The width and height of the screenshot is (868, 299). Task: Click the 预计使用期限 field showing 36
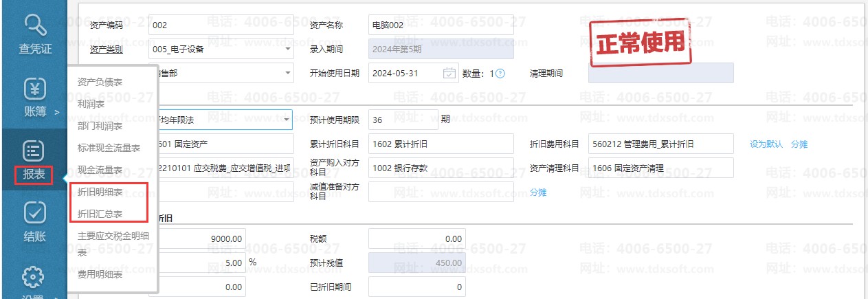pos(403,120)
